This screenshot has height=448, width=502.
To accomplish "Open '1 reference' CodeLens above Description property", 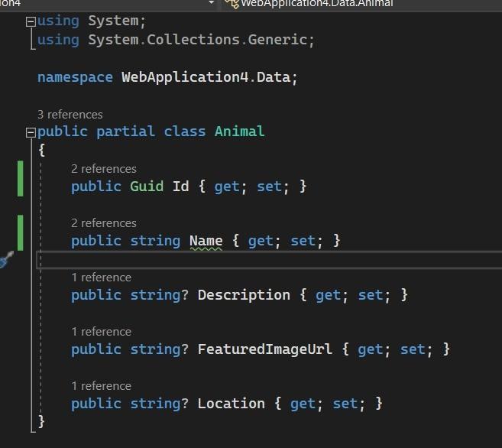I will tap(101, 278).
